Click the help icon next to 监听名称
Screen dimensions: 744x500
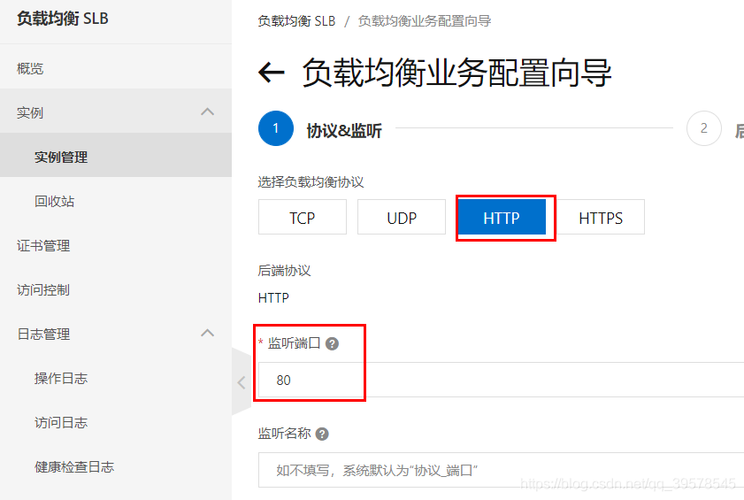pyautogui.click(x=322, y=434)
